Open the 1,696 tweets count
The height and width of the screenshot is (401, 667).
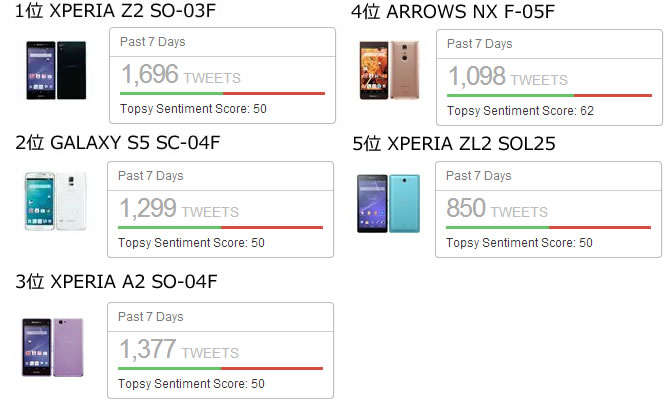pos(181,74)
